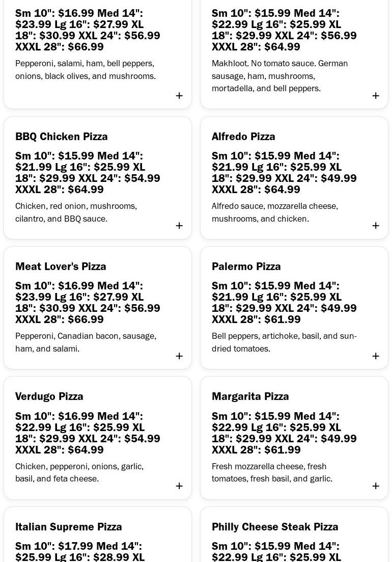The height and width of the screenshot is (562, 392).
Task: Click the Verdugo chicken and feta description
Action: tap(79, 473)
